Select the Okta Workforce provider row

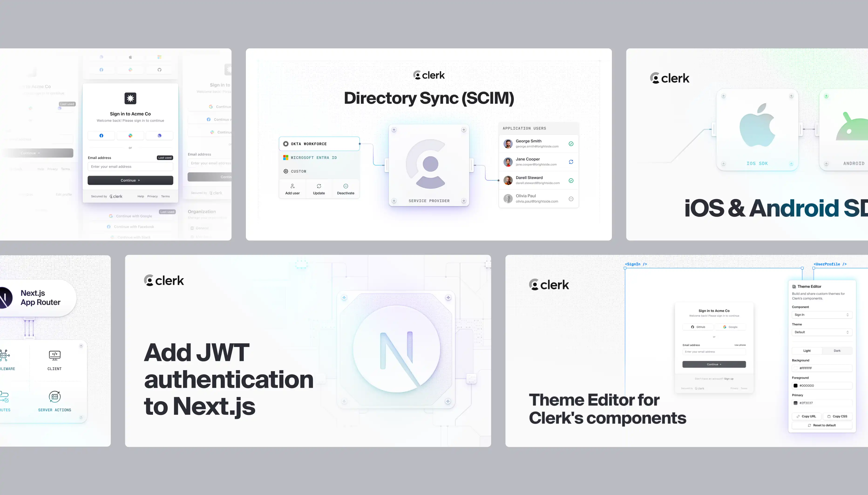pyautogui.click(x=319, y=144)
